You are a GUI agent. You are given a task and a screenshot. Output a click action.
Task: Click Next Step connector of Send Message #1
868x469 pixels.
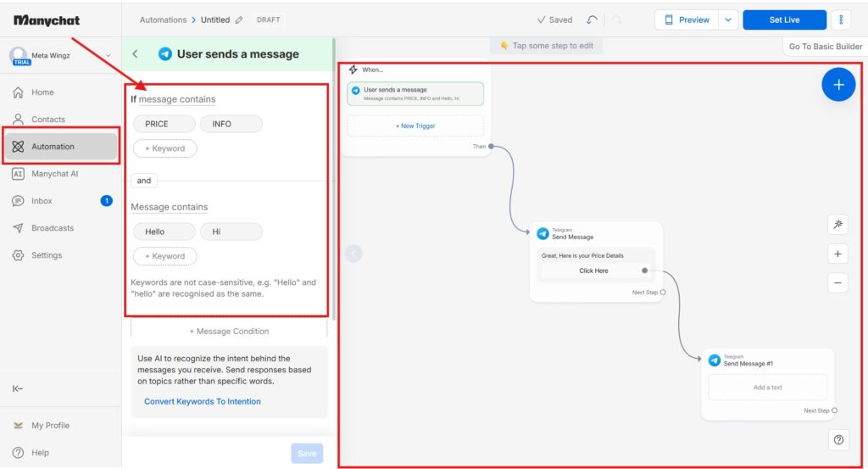click(834, 410)
